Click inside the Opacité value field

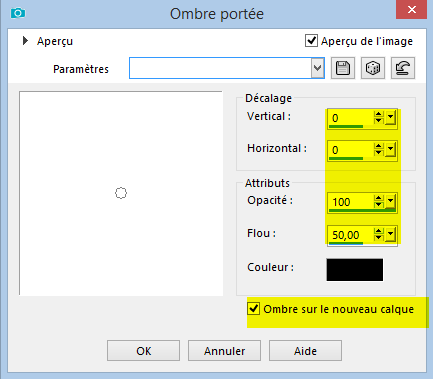[351, 202]
